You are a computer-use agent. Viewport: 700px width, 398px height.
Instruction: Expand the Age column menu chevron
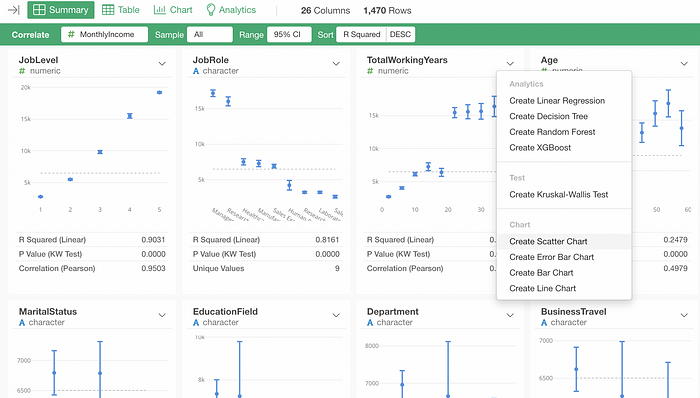[x=684, y=64]
